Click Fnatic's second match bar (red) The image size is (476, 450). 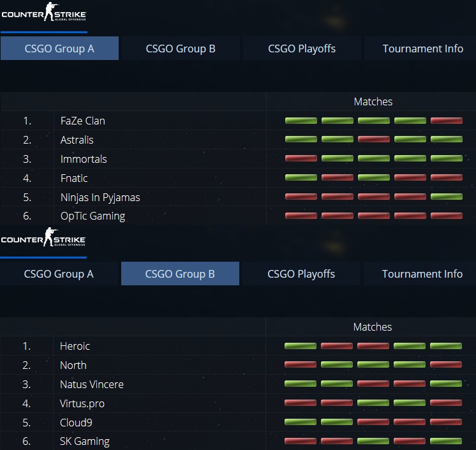[338, 177]
